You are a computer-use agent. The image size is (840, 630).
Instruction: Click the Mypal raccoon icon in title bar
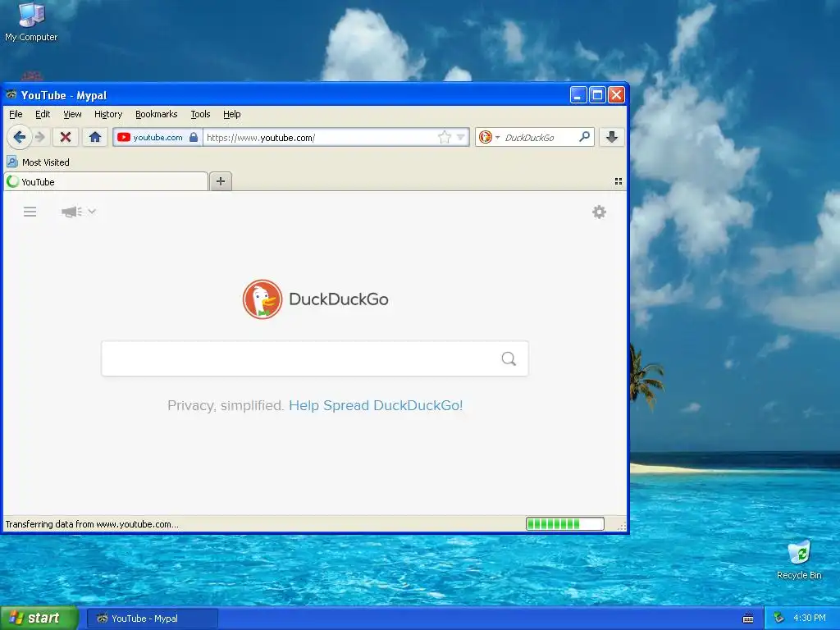[x=11, y=95]
